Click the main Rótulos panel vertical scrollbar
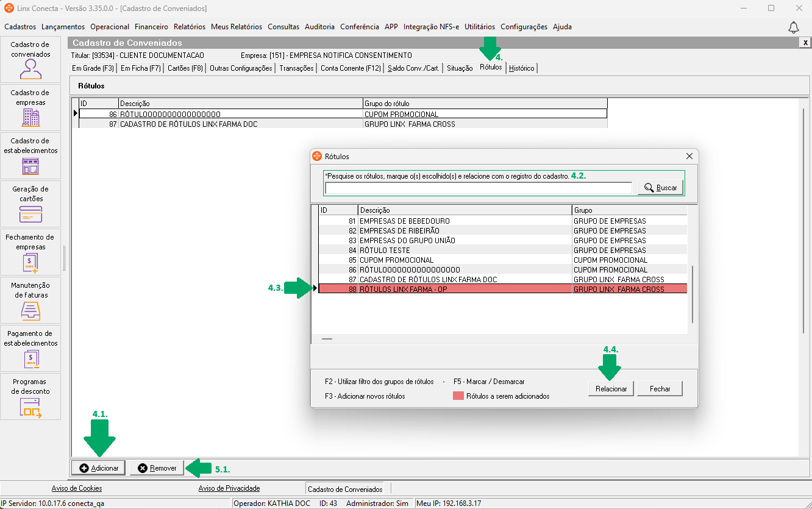This screenshot has width=812, height=509. coord(804,221)
